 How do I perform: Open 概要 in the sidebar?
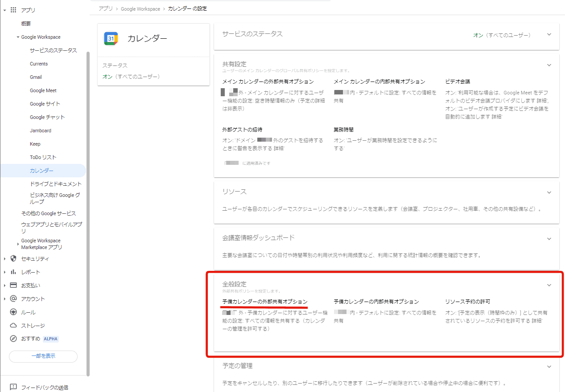pyautogui.click(x=26, y=24)
